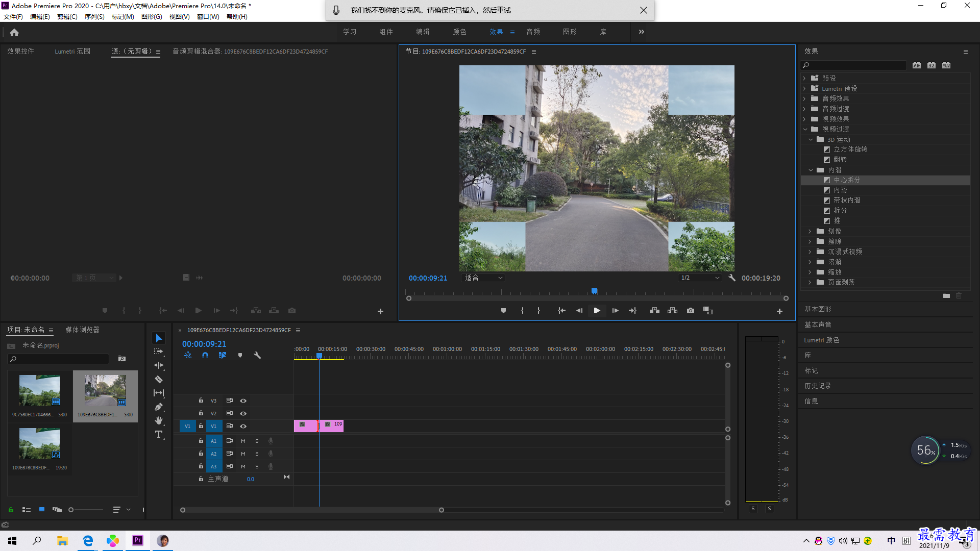Screen dimensions: 980x551
Task: Expand the 视频效果 folder
Action: click(x=805, y=119)
